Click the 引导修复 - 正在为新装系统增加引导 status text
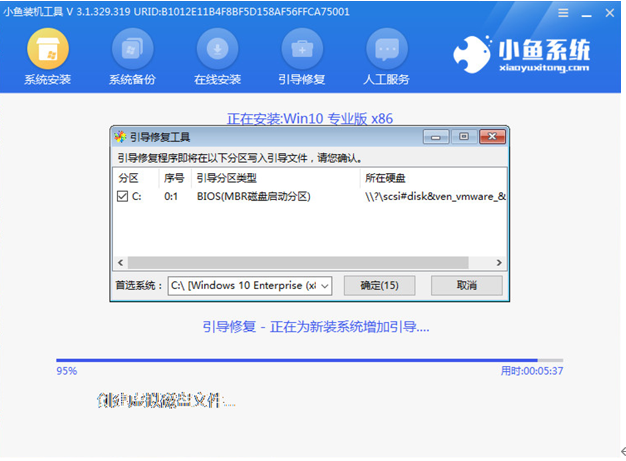The image size is (626, 461). tap(316, 327)
